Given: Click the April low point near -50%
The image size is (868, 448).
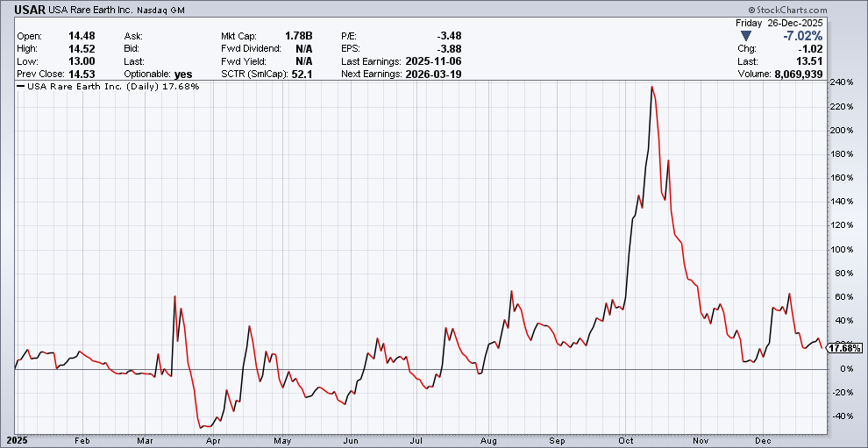Looking at the screenshot, I should click(x=203, y=427).
